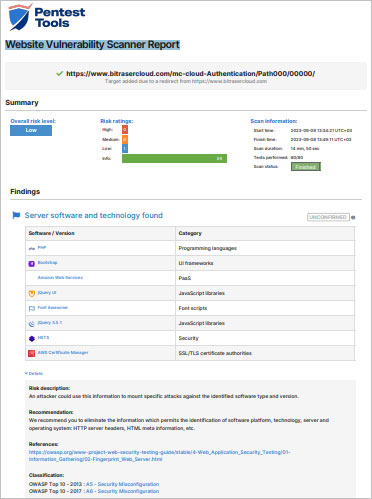The image size is (372, 499).
Task: Click the info icon next to UNCONFIRMED
Action: click(x=353, y=217)
